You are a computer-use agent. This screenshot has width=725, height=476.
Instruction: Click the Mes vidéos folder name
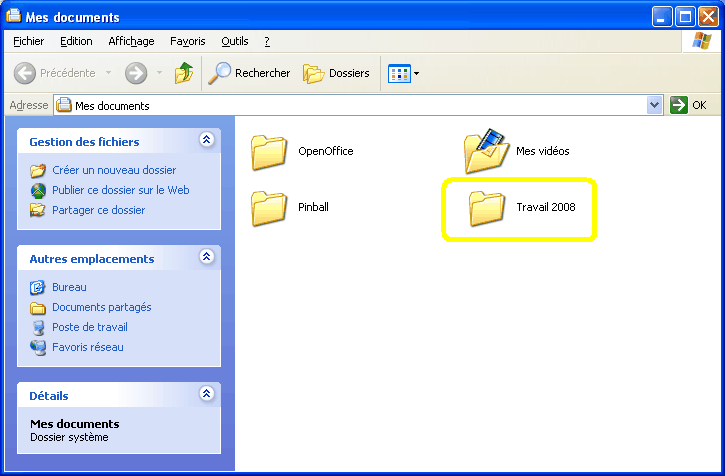(543, 151)
